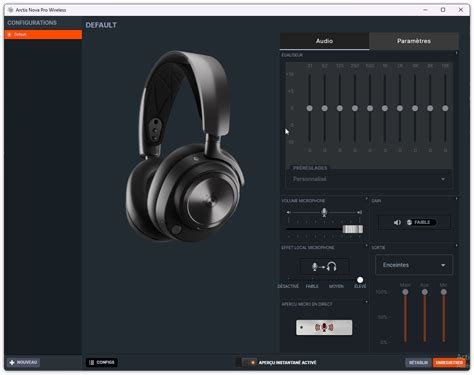Click the 250 Hz equalizer slider knob
Viewport: 474px width, 375px height.
355,108
